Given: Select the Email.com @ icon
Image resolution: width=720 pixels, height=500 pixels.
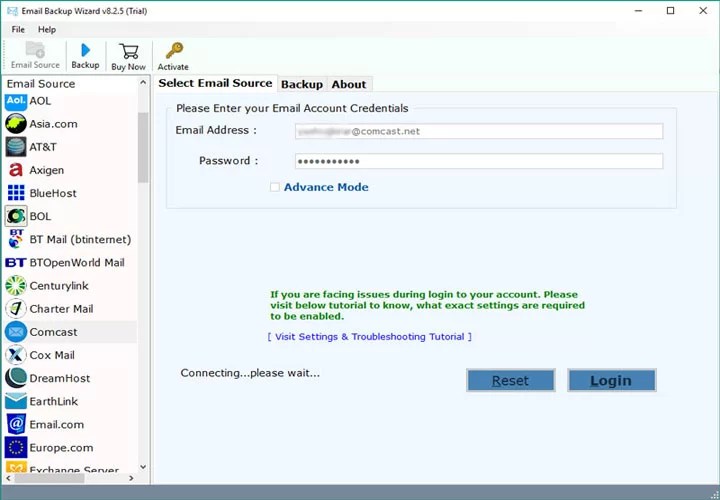Looking at the screenshot, I should pos(16,424).
